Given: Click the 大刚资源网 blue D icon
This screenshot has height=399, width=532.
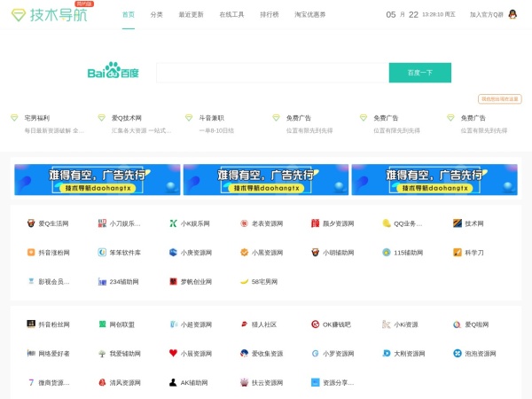Looking at the screenshot, I should (x=386, y=353).
